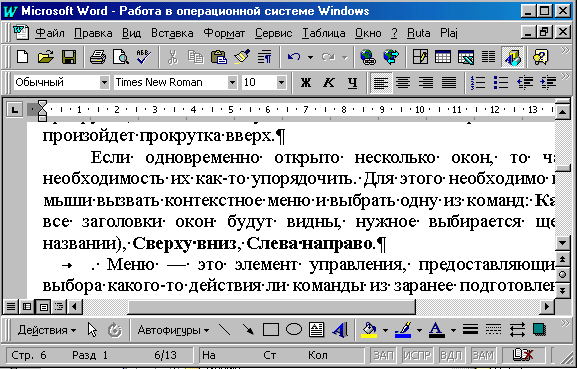This screenshot has width=577, height=369.
Task: Click the ЗАП macro recording indicator
Action: [x=383, y=355]
